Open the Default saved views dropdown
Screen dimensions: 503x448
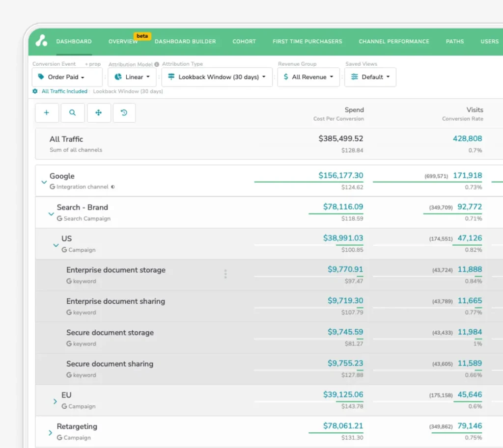370,77
